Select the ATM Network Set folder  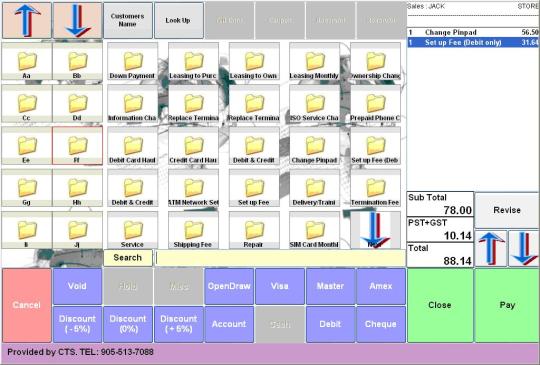pyautogui.click(x=193, y=188)
